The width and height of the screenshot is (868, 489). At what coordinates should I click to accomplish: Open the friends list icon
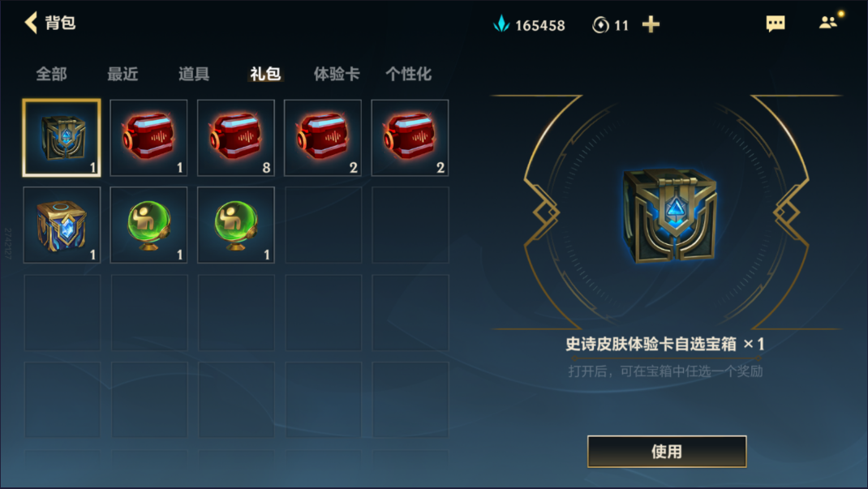tap(828, 22)
